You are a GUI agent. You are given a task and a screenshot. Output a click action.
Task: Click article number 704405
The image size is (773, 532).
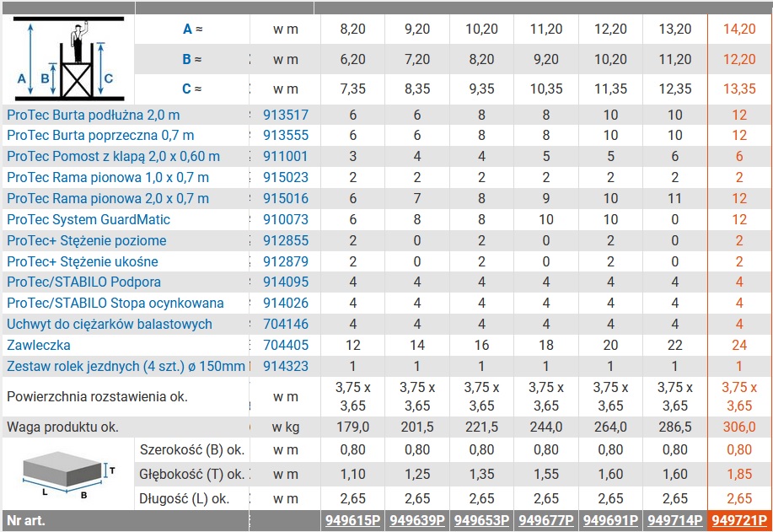[286, 345]
